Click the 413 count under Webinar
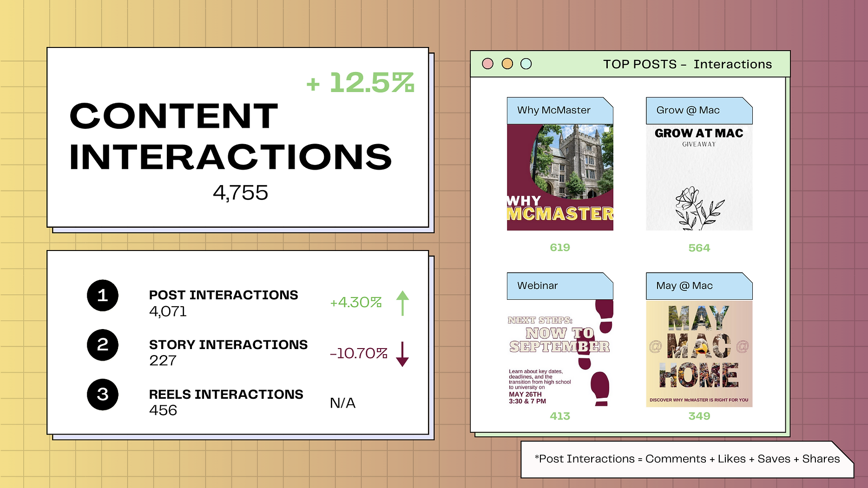This screenshot has width=868, height=488. [x=560, y=416]
